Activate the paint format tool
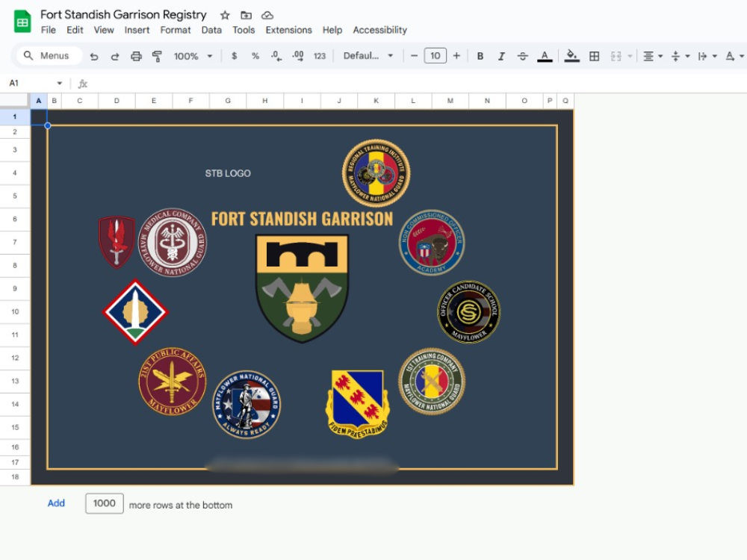 coord(157,56)
